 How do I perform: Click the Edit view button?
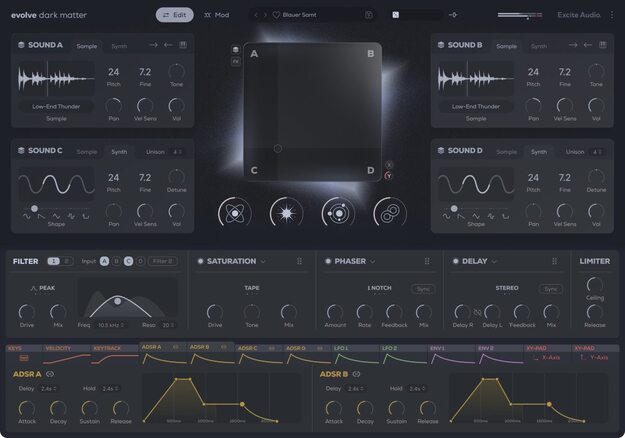[x=175, y=15]
